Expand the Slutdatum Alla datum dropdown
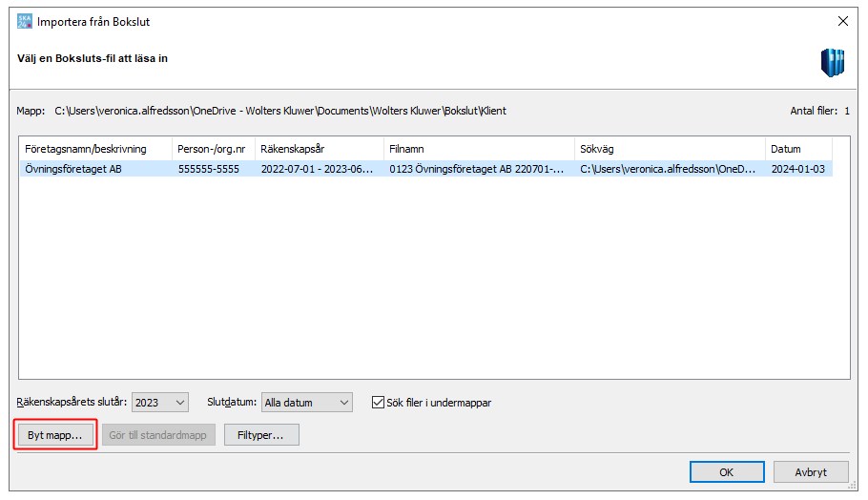The width and height of the screenshot is (868, 500). [307, 402]
